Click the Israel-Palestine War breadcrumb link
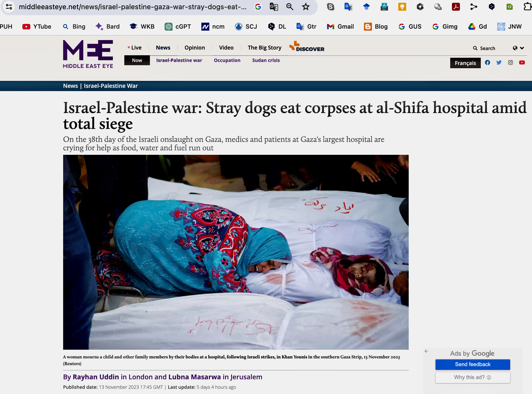This screenshot has height=394, width=532. tap(111, 86)
